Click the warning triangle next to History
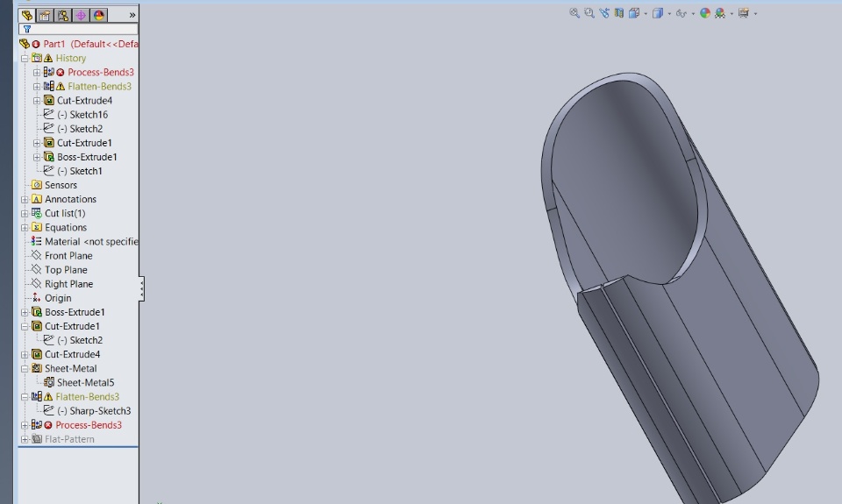This screenshot has width=842, height=504. coord(48,58)
